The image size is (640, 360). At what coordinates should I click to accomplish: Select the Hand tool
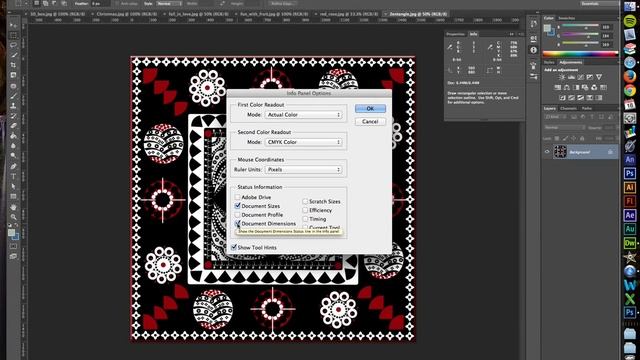pyautogui.click(x=13, y=207)
